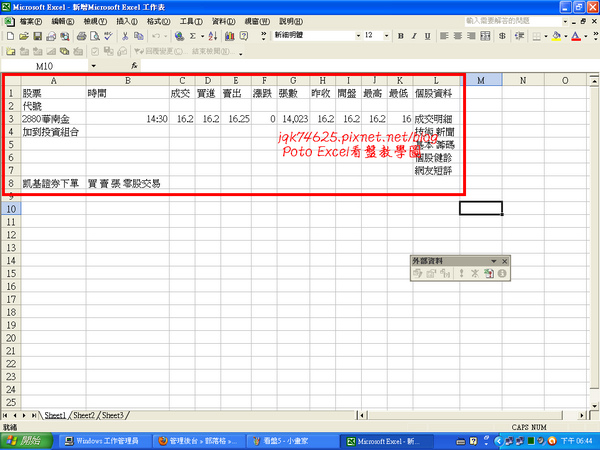Toggle italic formatting
The image size is (600, 450).
[x=414, y=36]
